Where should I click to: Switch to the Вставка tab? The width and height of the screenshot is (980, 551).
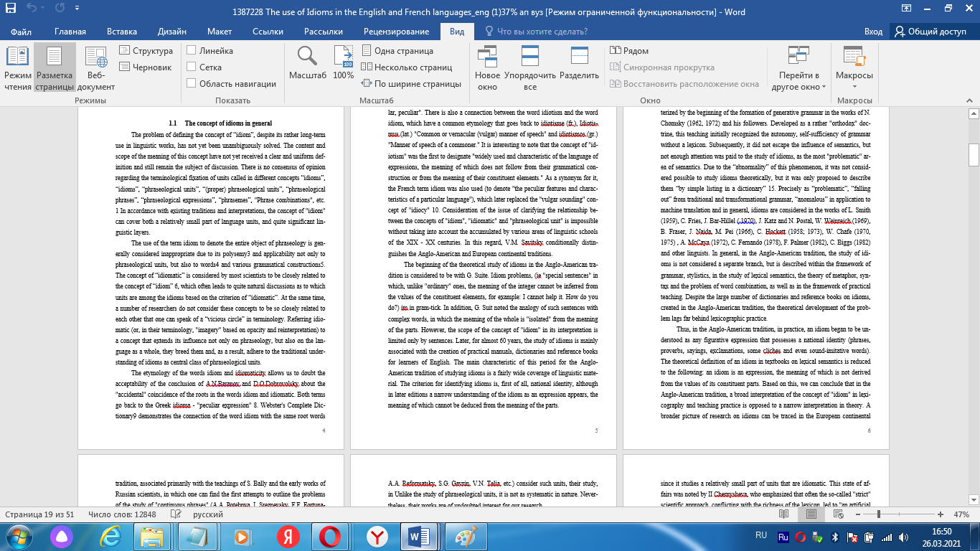121,32
